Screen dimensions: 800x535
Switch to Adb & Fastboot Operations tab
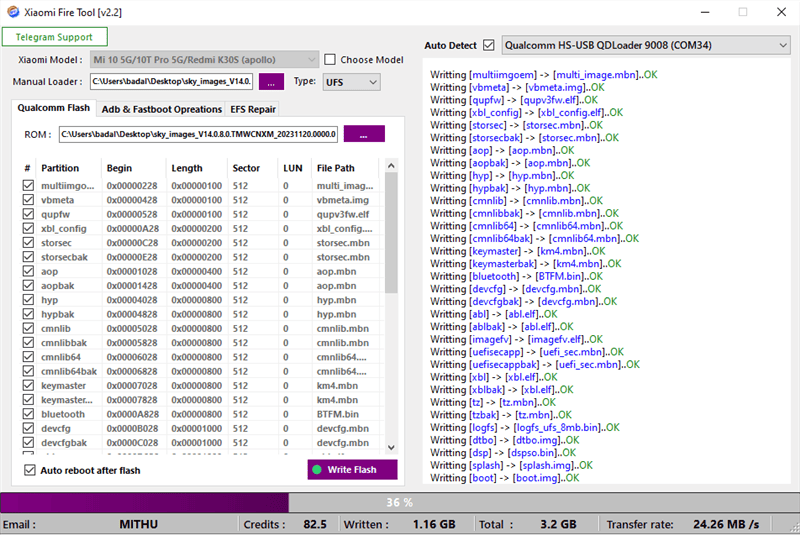tap(161, 109)
